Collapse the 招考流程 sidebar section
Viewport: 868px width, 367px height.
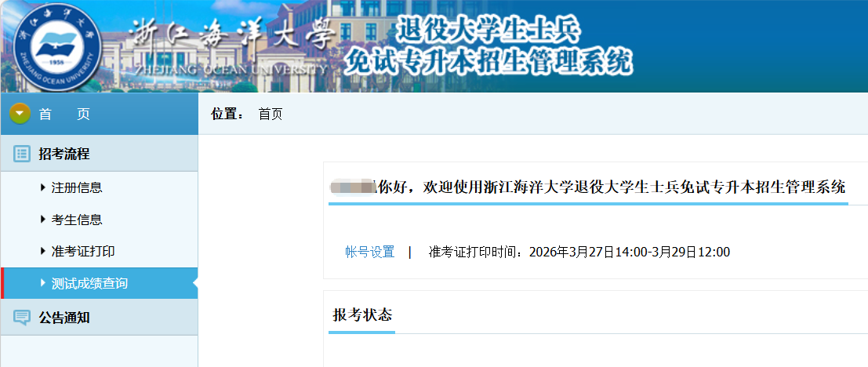click(x=64, y=154)
